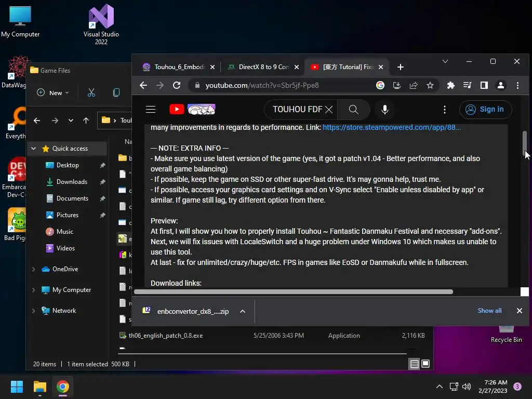532x399 pixels.
Task: Cut selected item in Explorer
Action: tap(91, 92)
